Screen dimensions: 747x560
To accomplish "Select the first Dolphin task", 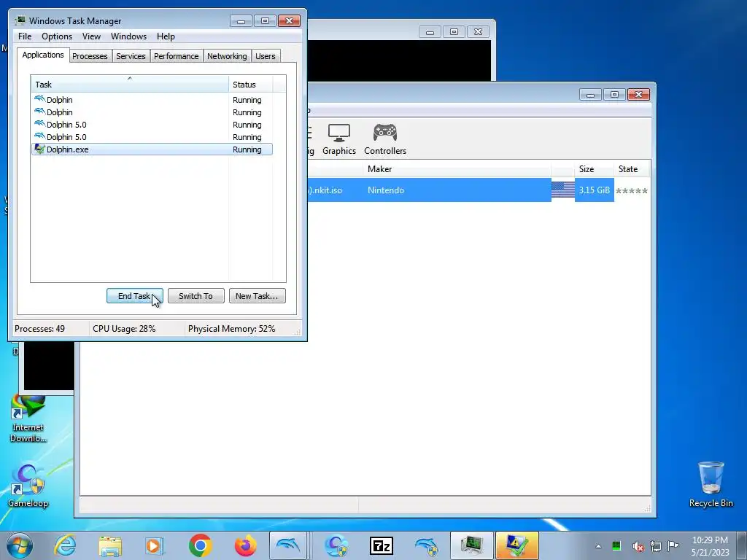I will (152, 100).
